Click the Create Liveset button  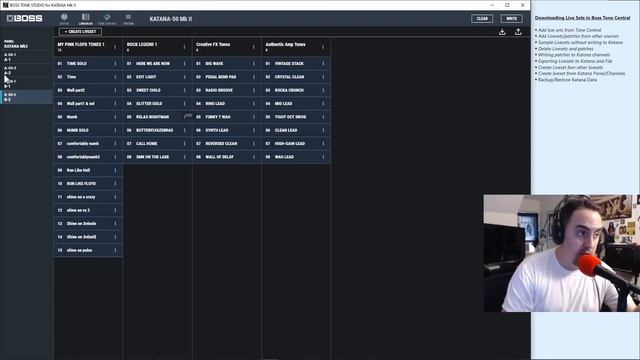80,31
